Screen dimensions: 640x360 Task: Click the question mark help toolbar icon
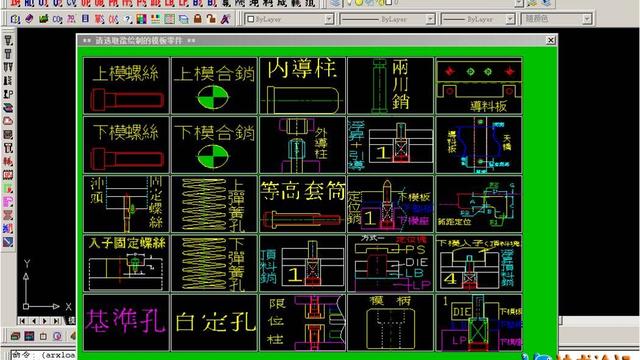coord(128,19)
